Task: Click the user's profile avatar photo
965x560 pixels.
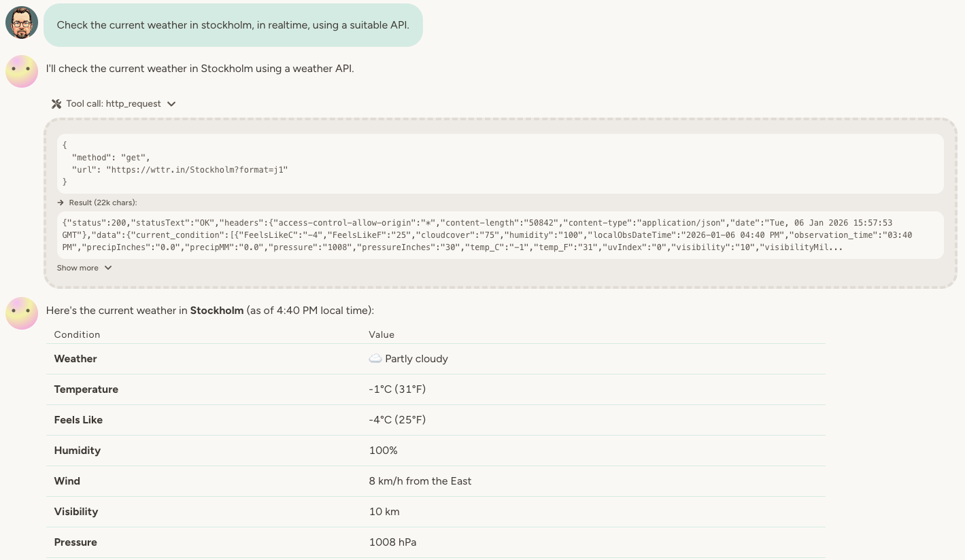Action: pyautogui.click(x=21, y=21)
